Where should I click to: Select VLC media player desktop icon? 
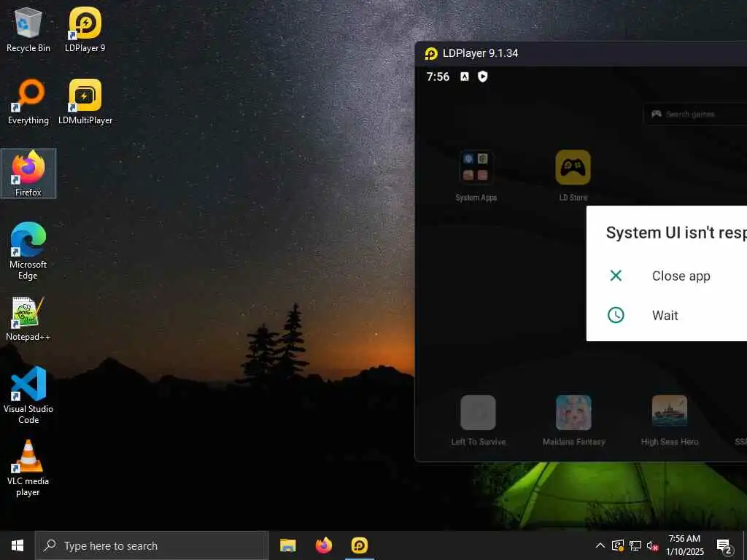click(28, 467)
